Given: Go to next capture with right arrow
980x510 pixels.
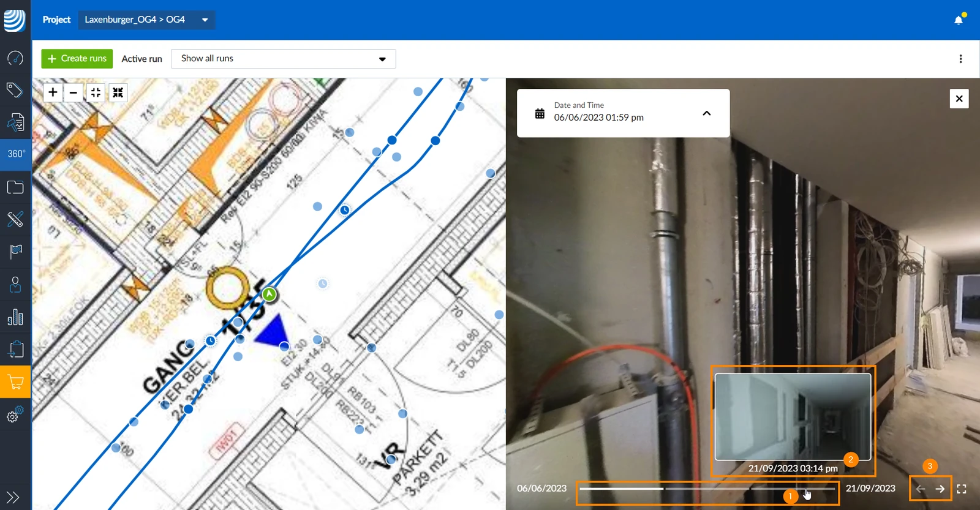Looking at the screenshot, I should [940, 489].
